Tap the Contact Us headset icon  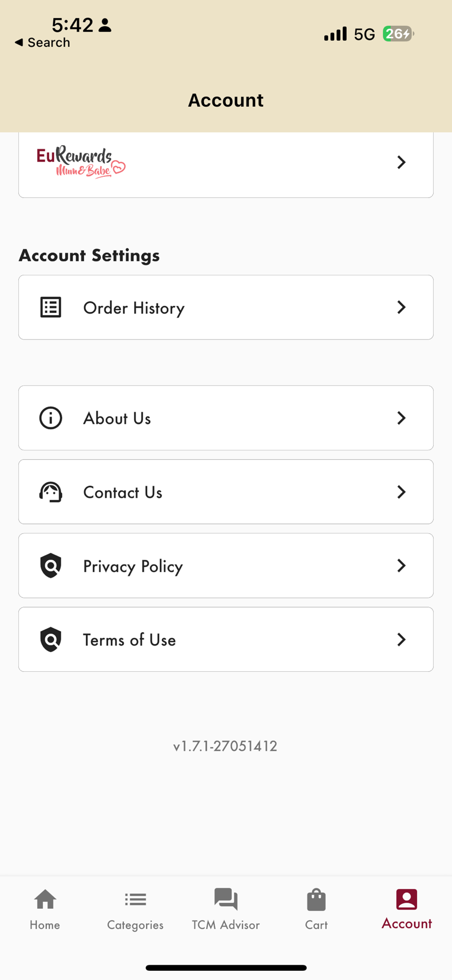[51, 492]
